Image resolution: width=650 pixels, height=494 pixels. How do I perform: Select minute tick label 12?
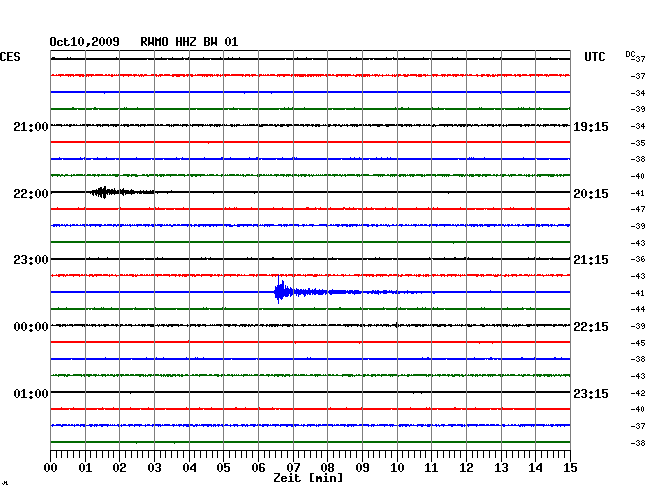point(466,468)
